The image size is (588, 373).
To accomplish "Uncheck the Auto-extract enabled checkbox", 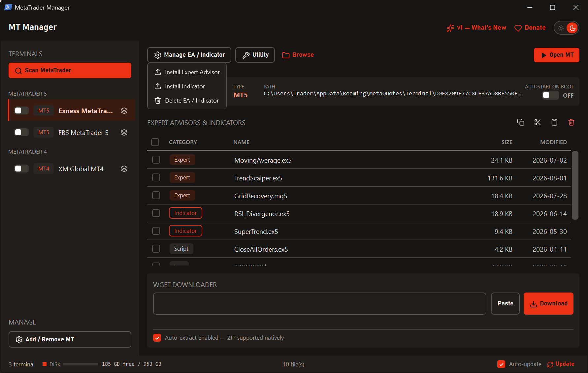I will click(157, 338).
